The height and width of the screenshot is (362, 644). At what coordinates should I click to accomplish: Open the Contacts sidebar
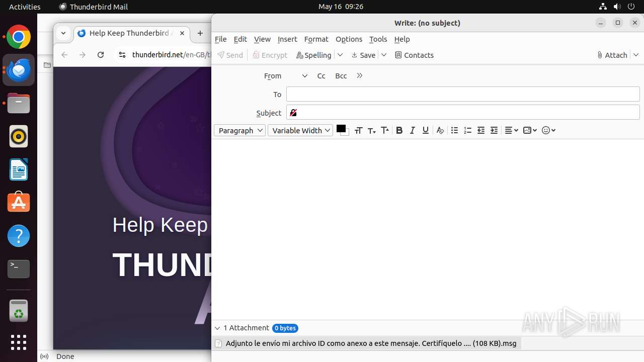[414, 55]
